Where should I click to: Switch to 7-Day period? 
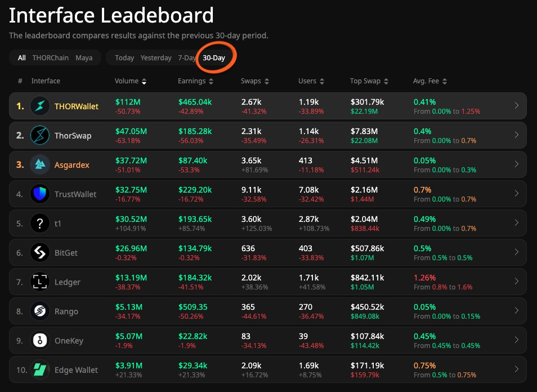(x=187, y=58)
